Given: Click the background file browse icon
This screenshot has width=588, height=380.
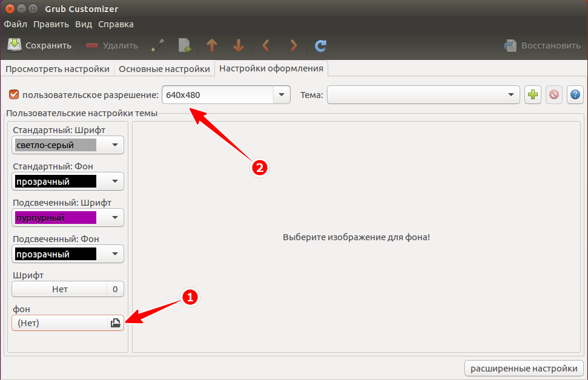Looking at the screenshot, I should [116, 323].
